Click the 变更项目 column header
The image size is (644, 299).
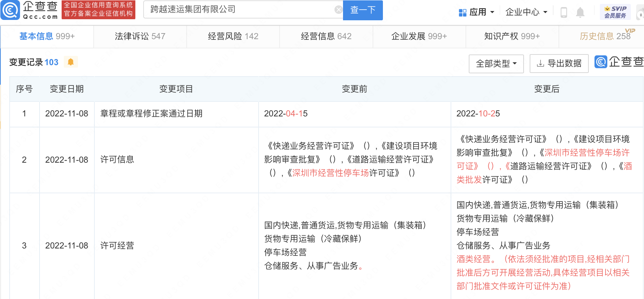[x=176, y=89]
